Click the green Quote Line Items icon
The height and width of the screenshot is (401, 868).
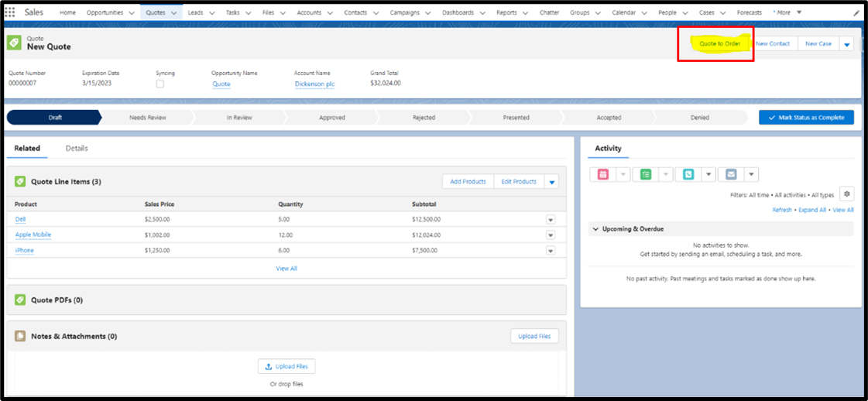coord(20,181)
